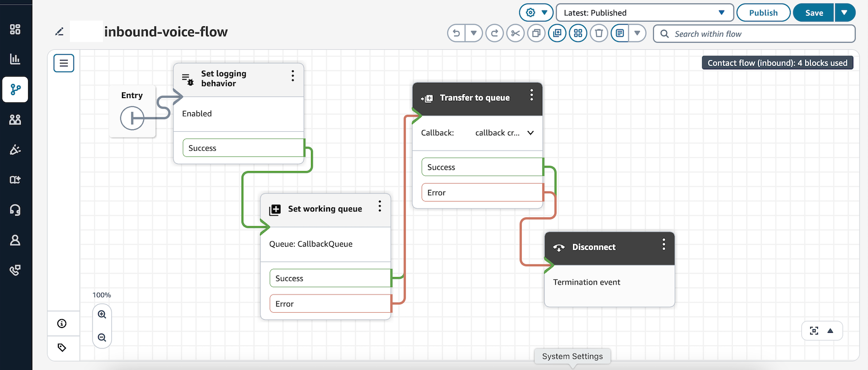
Task: Open the Set working queue block menu
Action: click(379, 206)
